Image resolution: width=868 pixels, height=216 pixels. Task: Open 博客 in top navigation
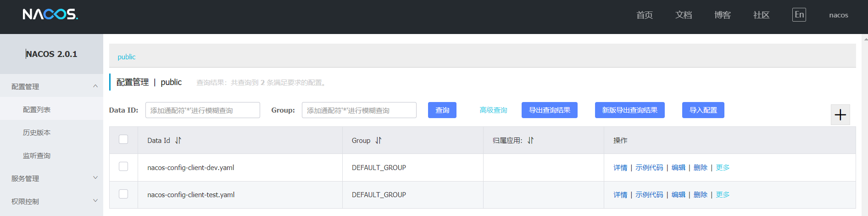(x=723, y=15)
